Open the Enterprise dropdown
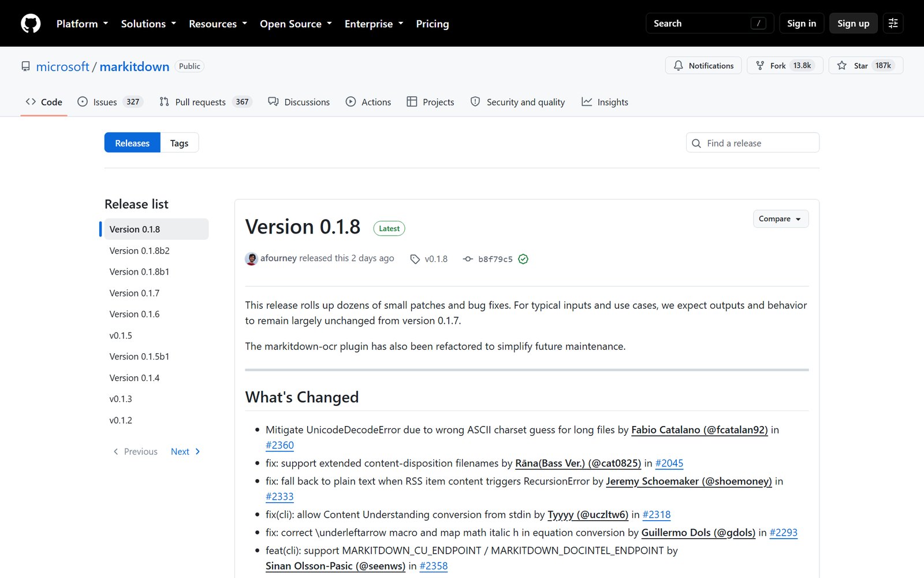 tap(374, 24)
